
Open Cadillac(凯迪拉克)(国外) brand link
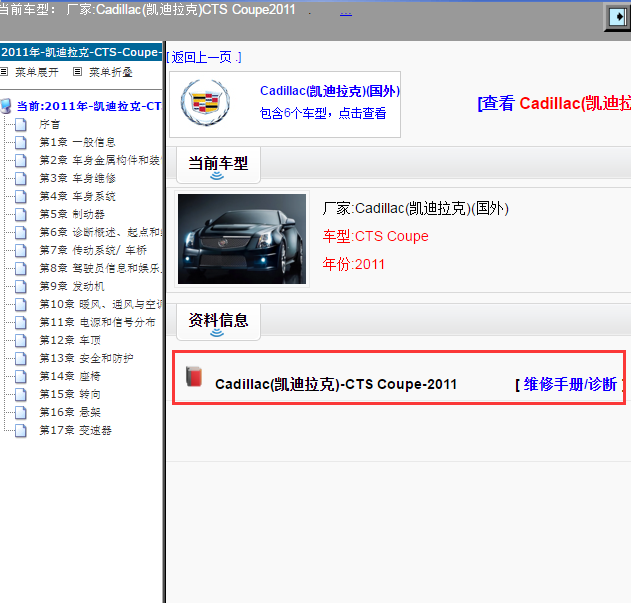(330, 91)
